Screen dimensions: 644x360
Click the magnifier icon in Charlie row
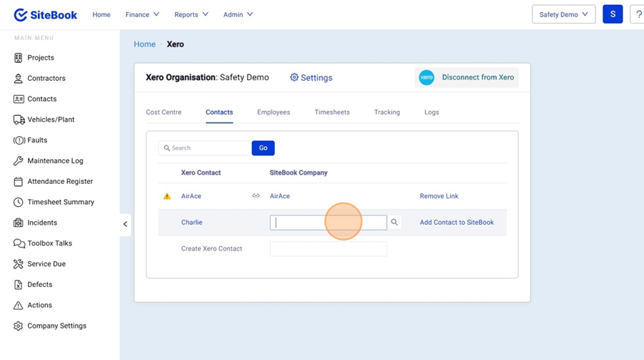394,223
